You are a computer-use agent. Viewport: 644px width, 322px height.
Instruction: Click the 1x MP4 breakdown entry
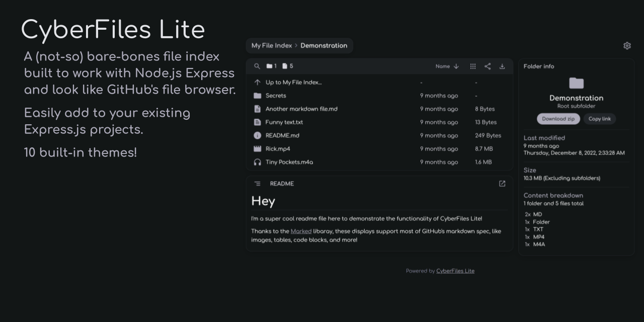[x=535, y=237]
